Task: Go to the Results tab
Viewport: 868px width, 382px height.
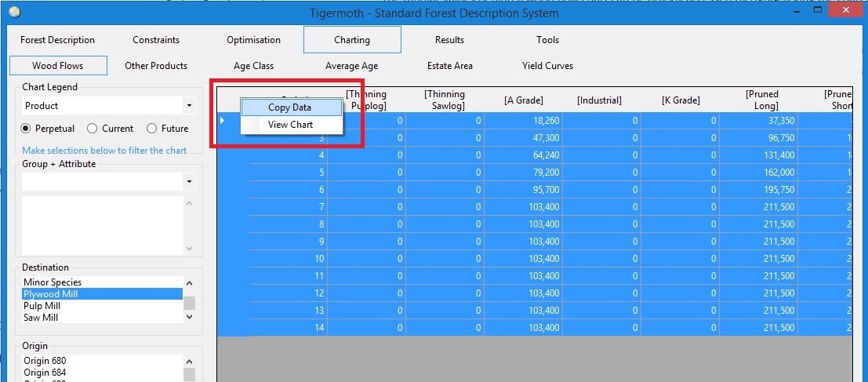Action: click(x=449, y=40)
